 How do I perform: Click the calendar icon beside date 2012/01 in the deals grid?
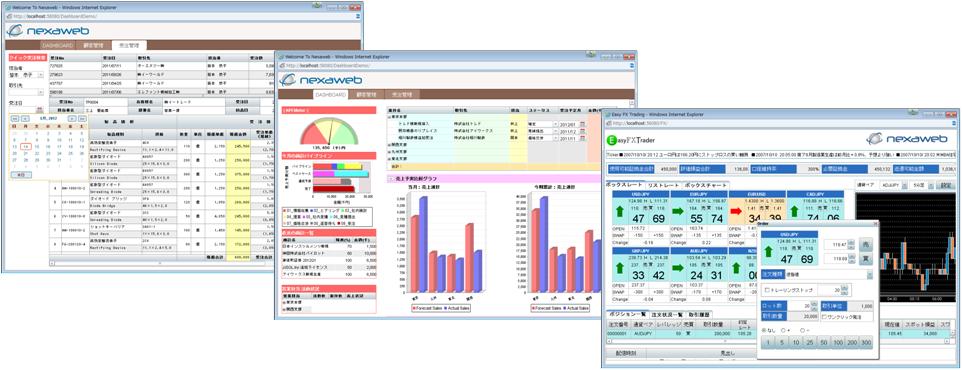tap(582, 124)
